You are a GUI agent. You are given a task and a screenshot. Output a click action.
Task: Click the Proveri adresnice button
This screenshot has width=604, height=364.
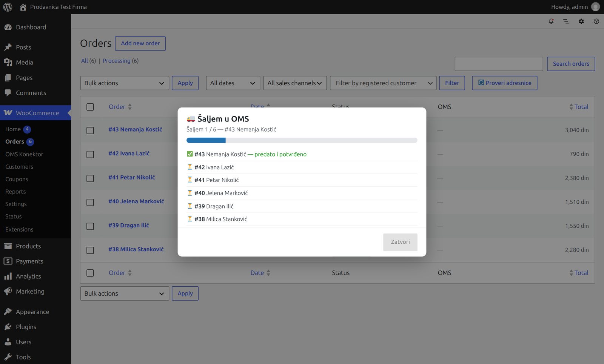click(x=505, y=83)
